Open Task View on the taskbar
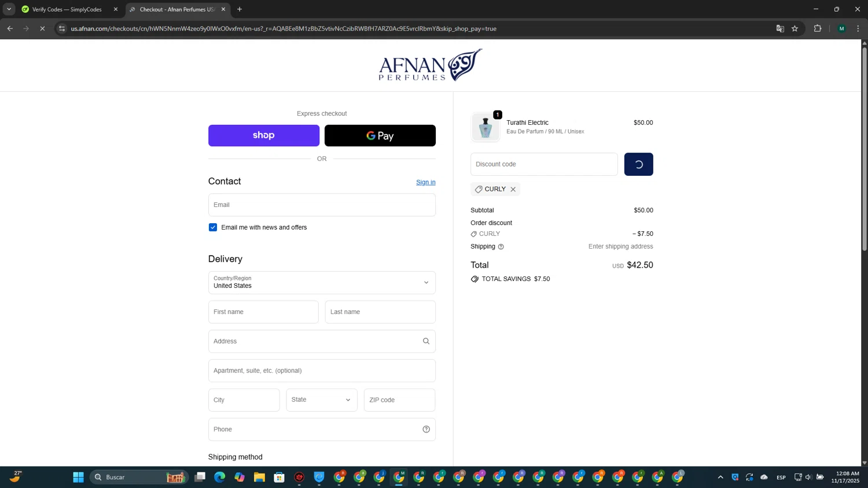This screenshot has height=488, width=868. (x=200, y=477)
